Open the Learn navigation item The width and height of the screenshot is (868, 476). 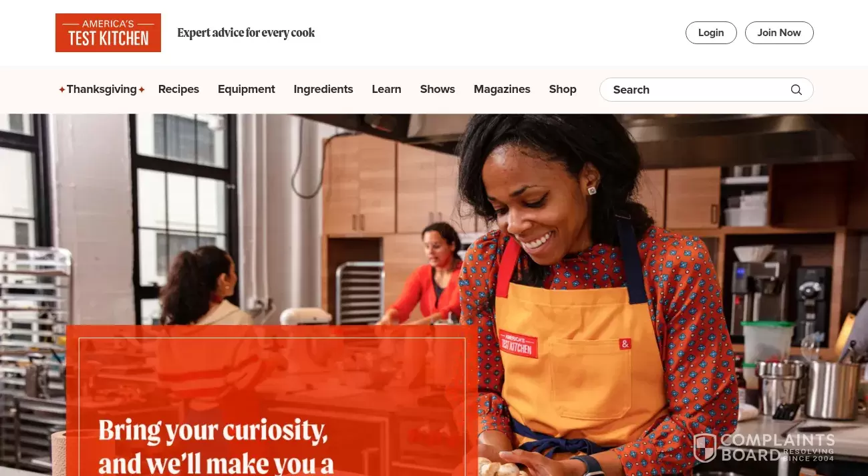386,90
